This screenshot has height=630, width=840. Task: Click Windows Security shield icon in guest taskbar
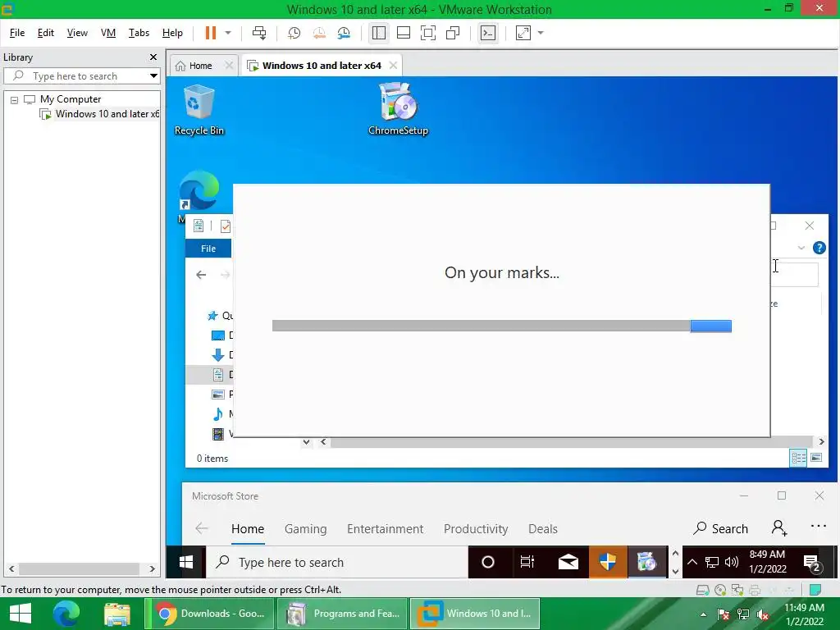point(608,562)
